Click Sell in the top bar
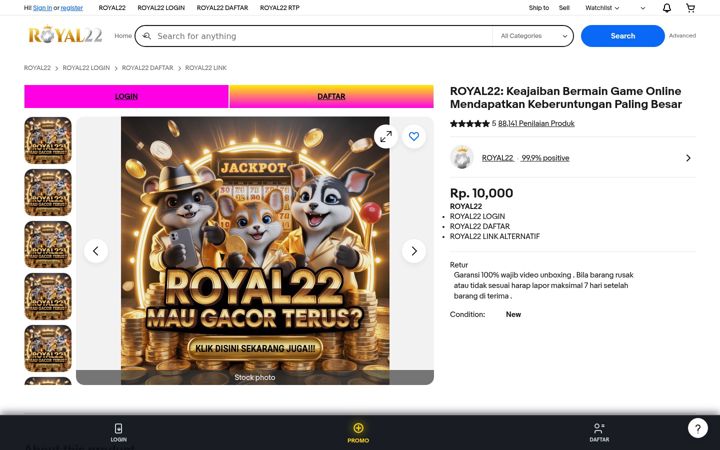Image resolution: width=720 pixels, height=450 pixels. 564,8
